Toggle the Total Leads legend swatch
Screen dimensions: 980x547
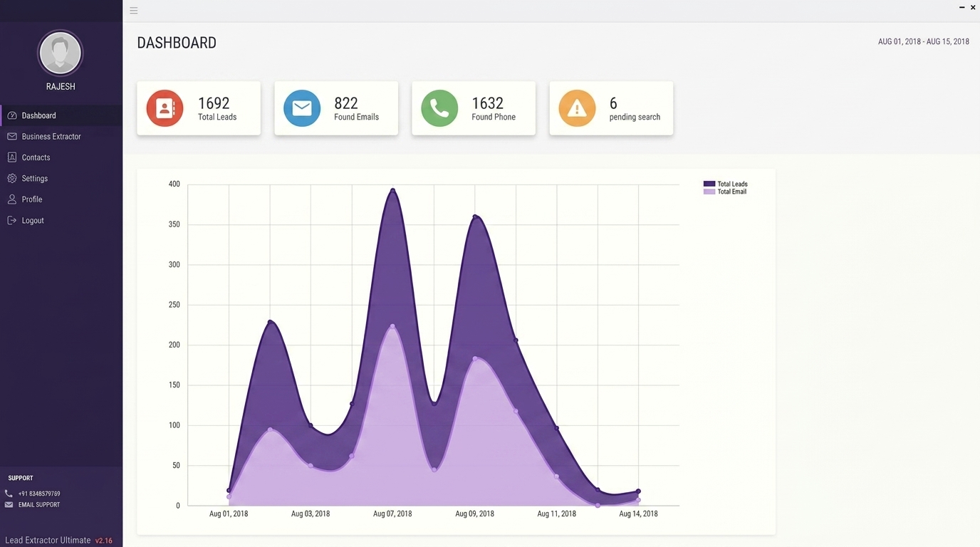click(709, 184)
